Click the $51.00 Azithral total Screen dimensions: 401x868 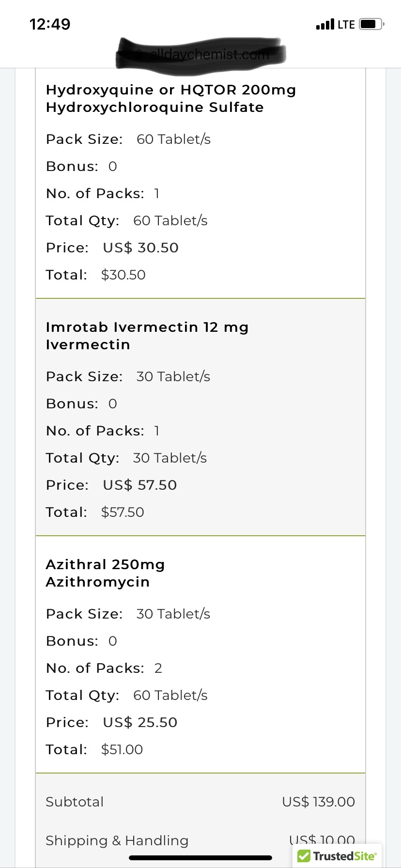(122, 750)
